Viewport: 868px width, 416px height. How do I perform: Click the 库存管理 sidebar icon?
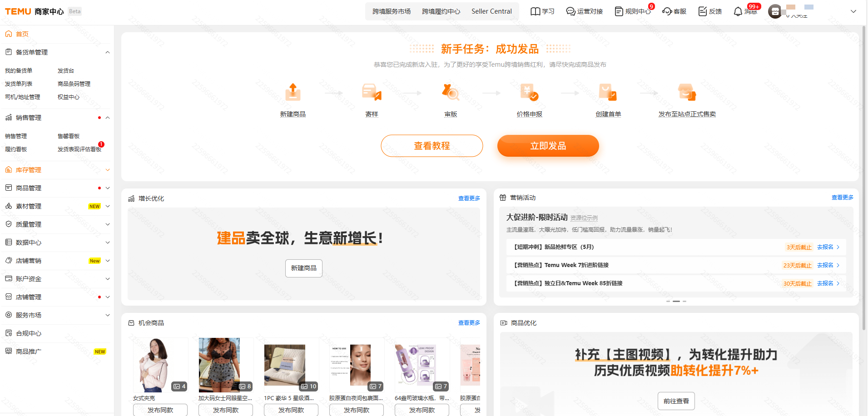9,170
